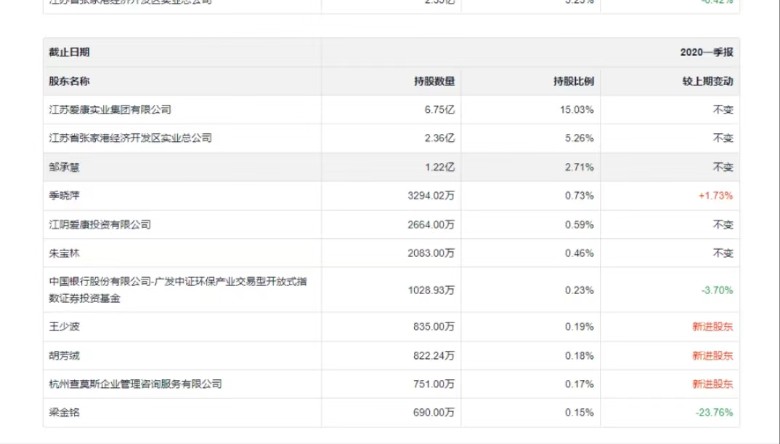Click shareholder 江阴爱康投资有限公司
Viewport: 780px width, 444px height.
[100, 225]
